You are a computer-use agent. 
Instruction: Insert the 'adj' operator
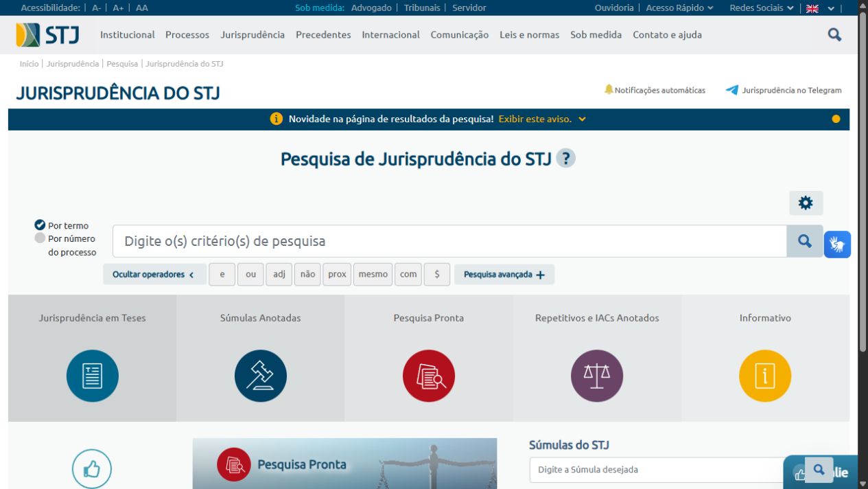[x=279, y=274]
